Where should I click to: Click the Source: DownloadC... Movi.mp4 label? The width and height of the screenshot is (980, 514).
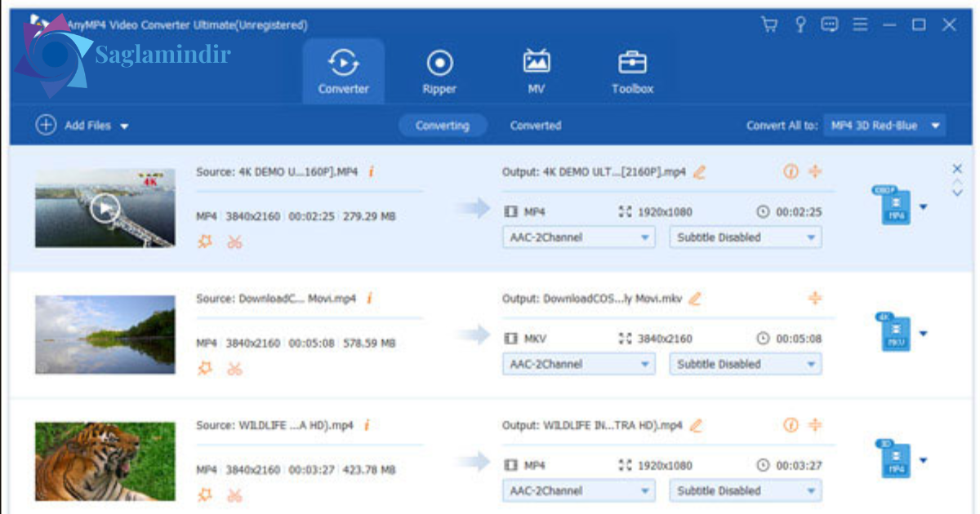click(x=276, y=299)
